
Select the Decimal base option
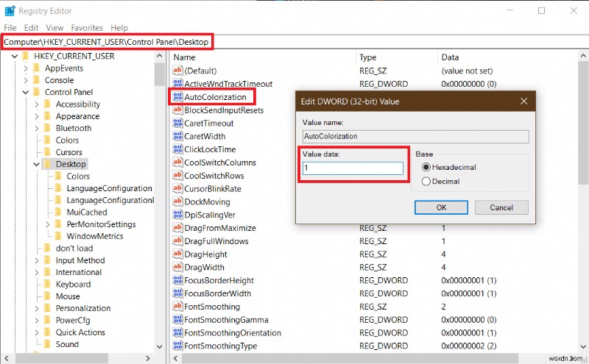[426, 181]
